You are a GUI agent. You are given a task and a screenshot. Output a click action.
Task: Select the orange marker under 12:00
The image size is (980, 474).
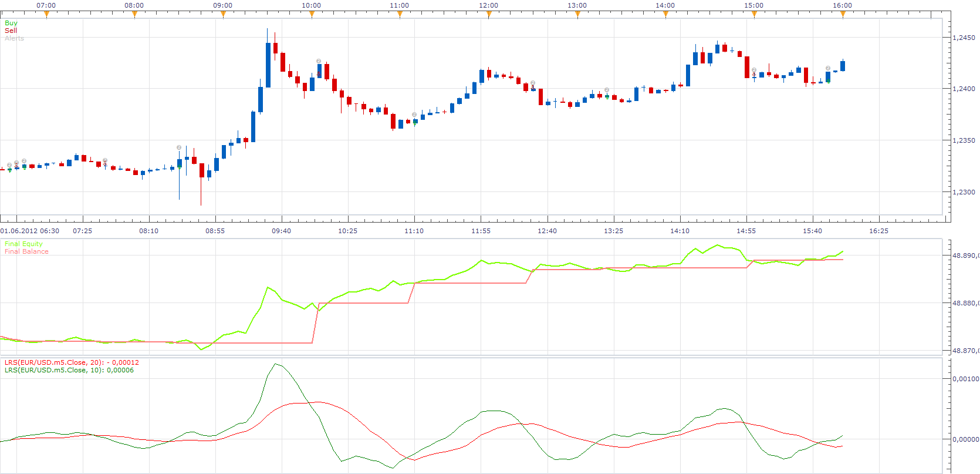(x=489, y=15)
